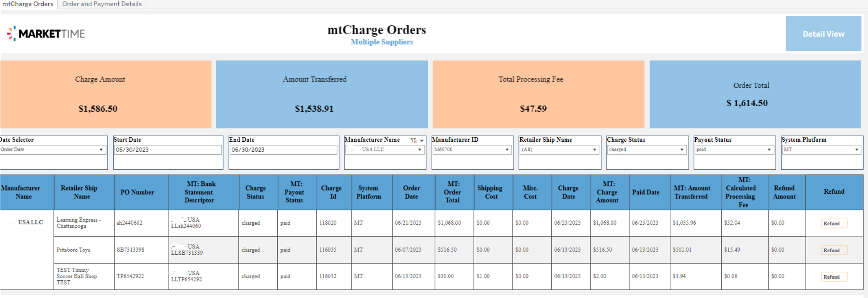This screenshot has height=298, width=868.
Task: Refund the Learning Express - Chattanooga order
Action: click(x=834, y=223)
